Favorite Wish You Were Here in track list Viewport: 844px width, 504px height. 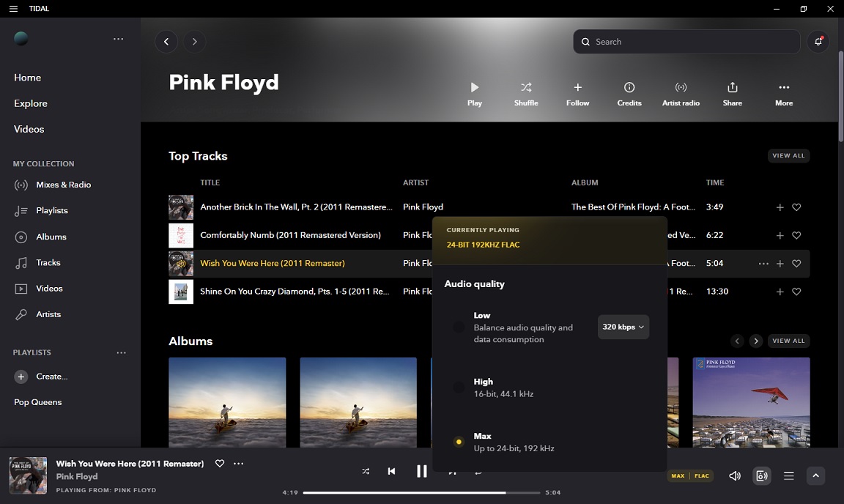pos(796,263)
